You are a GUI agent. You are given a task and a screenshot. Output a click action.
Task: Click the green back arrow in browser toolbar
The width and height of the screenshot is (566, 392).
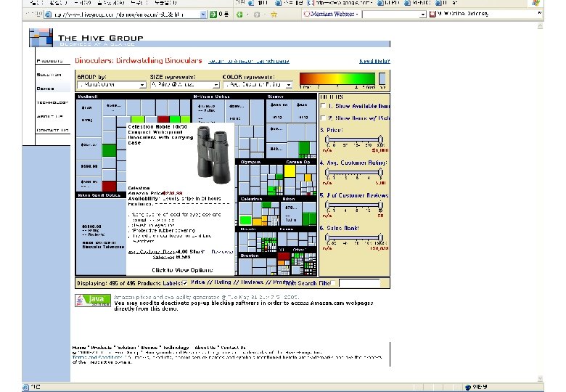[x=239, y=15]
